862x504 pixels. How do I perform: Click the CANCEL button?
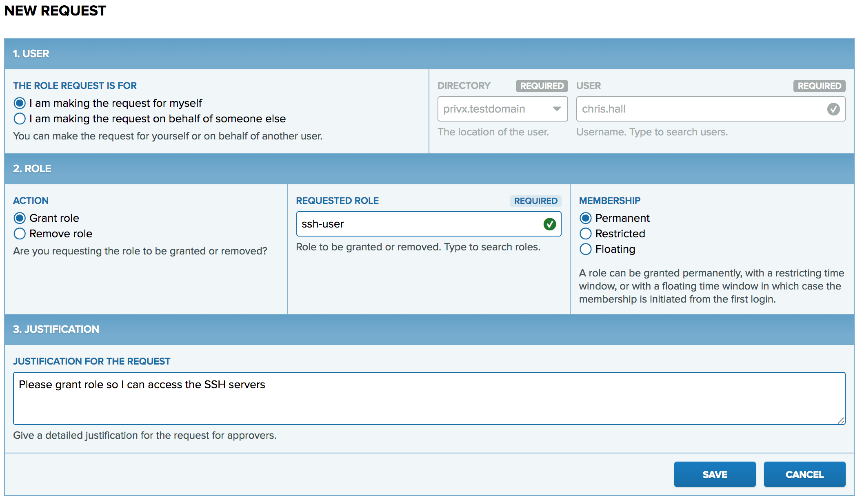click(804, 474)
